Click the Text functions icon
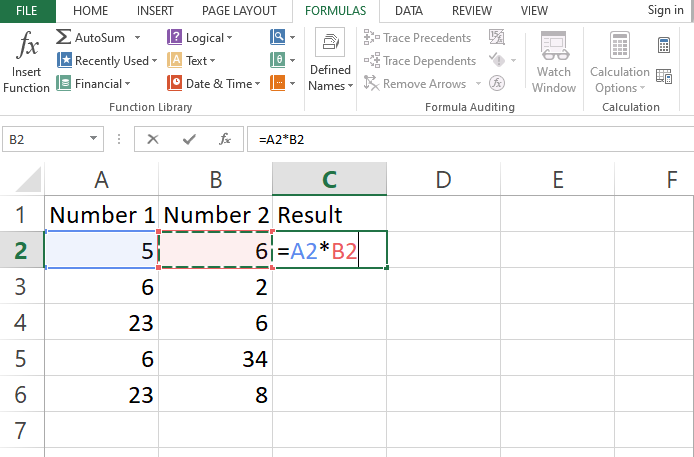The height and width of the screenshot is (457, 694). 175,61
